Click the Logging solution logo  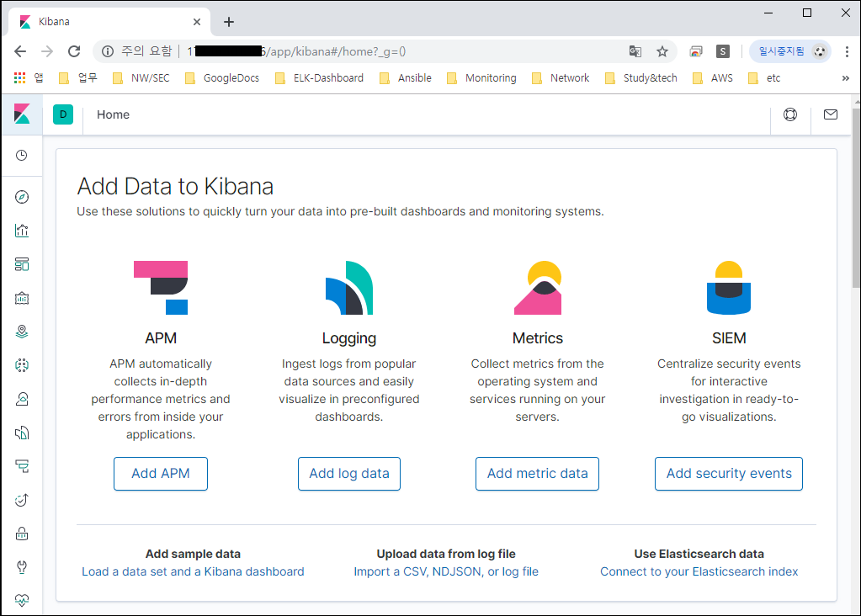(x=349, y=288)
